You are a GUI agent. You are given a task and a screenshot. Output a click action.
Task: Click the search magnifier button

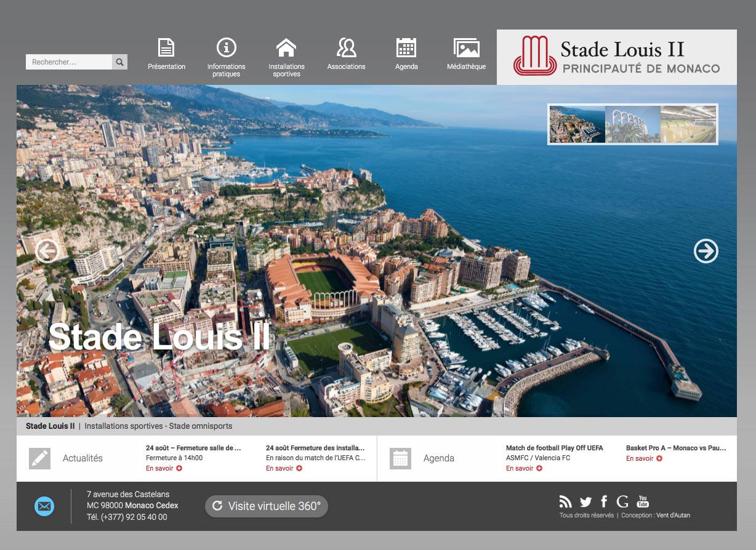point(119,62)
